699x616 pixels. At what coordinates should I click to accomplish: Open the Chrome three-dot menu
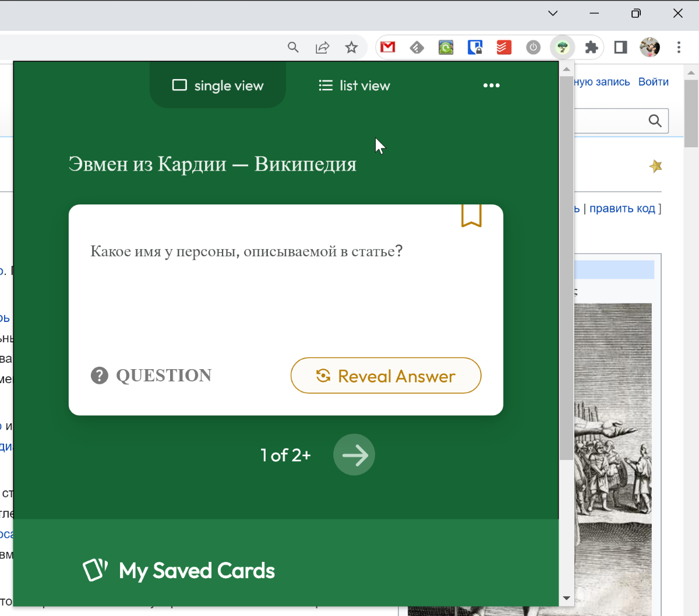679,47
